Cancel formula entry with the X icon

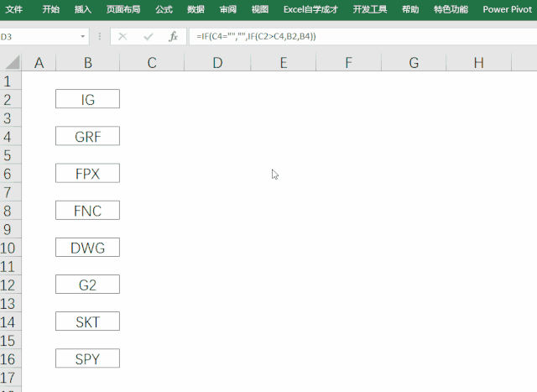pyautogui.click(x=123, y=36)
